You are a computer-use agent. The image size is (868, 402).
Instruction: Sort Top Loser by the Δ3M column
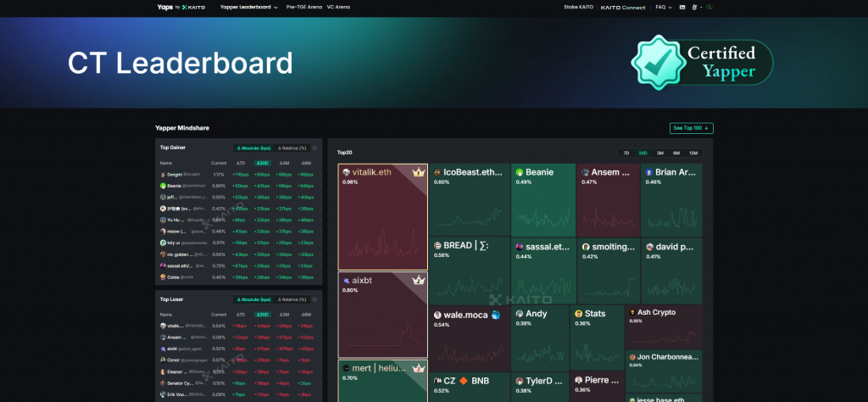[284, 315]
